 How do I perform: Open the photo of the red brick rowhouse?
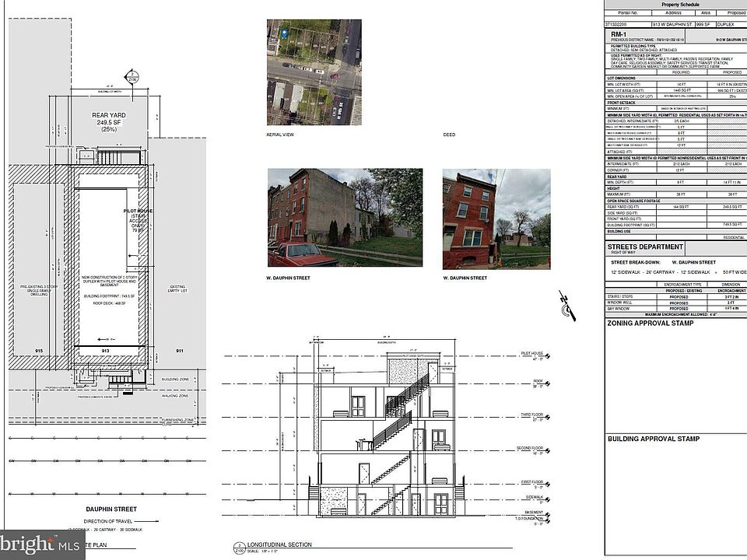496,219
